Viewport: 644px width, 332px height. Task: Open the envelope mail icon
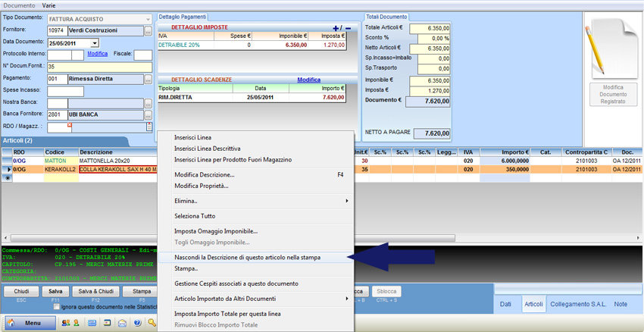click(x=123, y=323)
